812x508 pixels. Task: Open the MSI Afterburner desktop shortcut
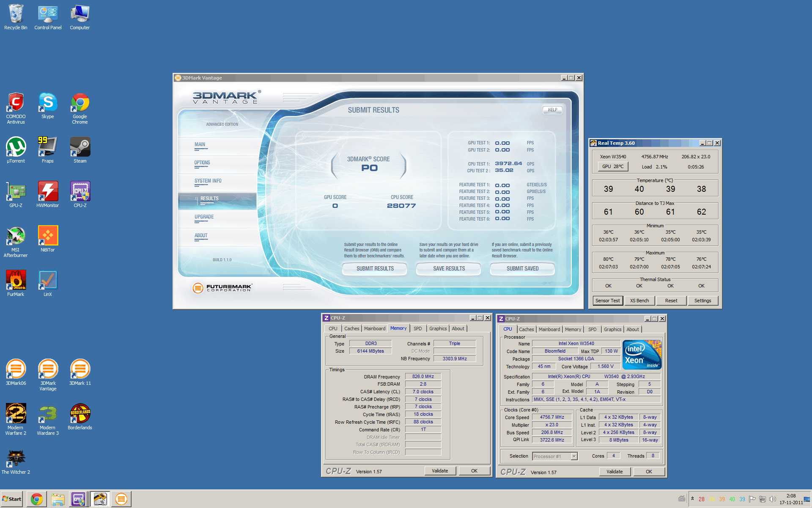[16, 236]
